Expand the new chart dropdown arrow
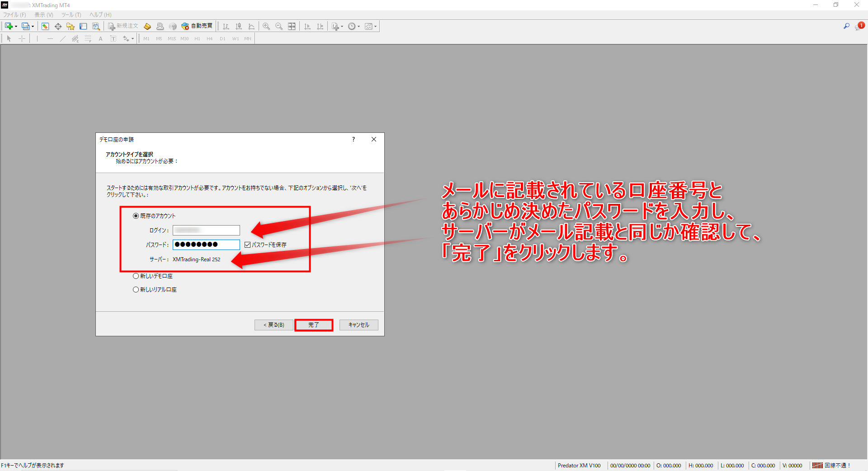The width and height of the screenshot is (868, 471). click(x=16, y=26)
